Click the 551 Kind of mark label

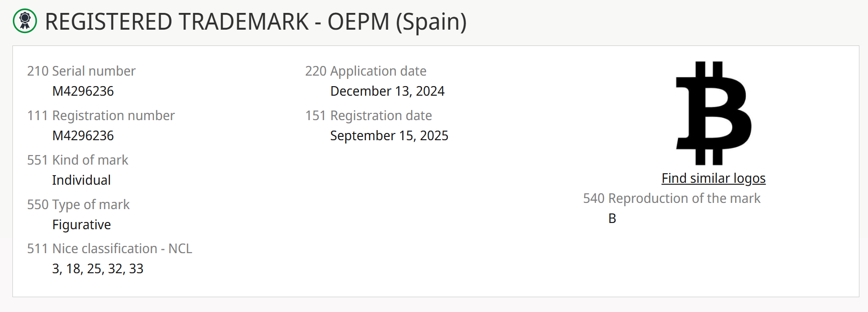pos(77,160)
